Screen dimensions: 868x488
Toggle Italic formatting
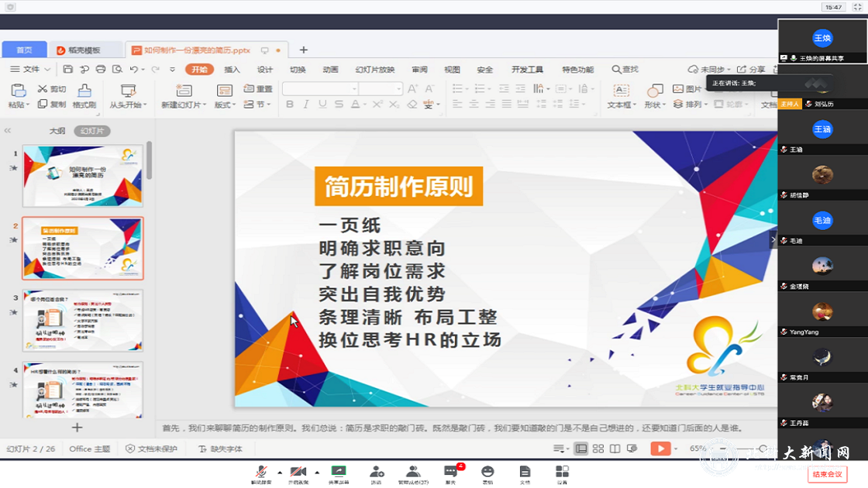[305, 104]
